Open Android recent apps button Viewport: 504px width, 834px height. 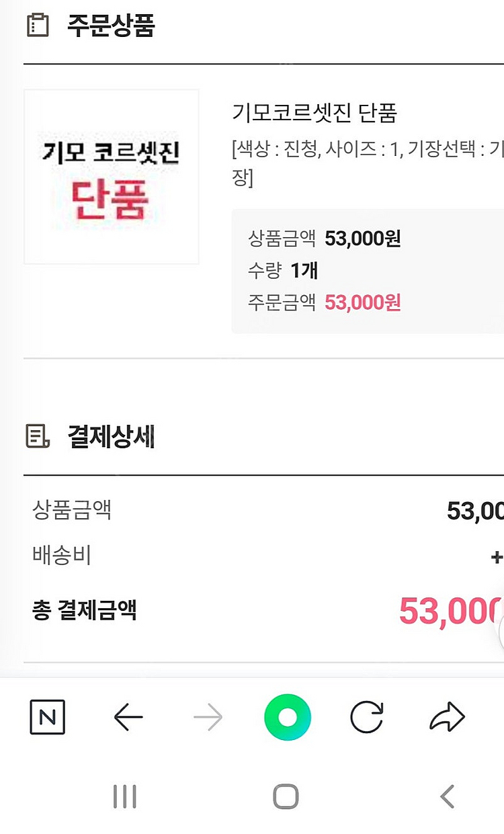point(125,797)
